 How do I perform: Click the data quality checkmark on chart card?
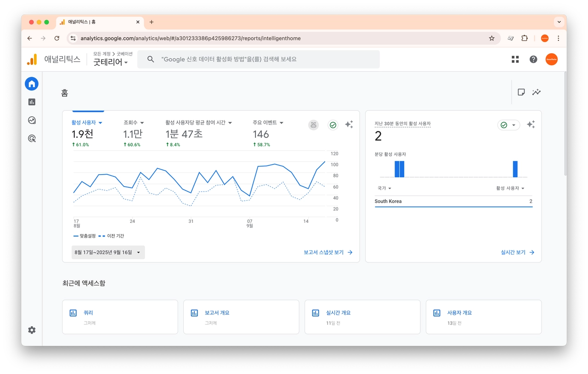333,125
